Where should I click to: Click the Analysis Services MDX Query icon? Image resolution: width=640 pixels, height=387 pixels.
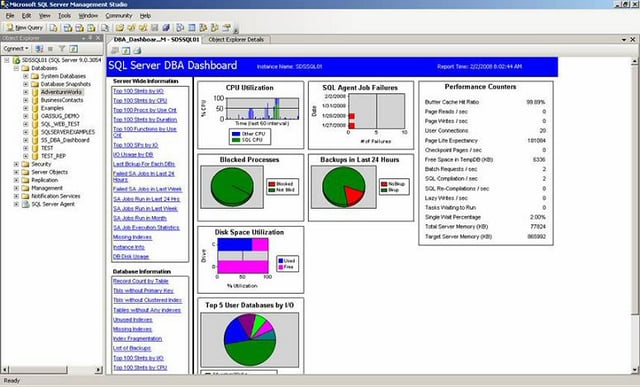[68, 28]
